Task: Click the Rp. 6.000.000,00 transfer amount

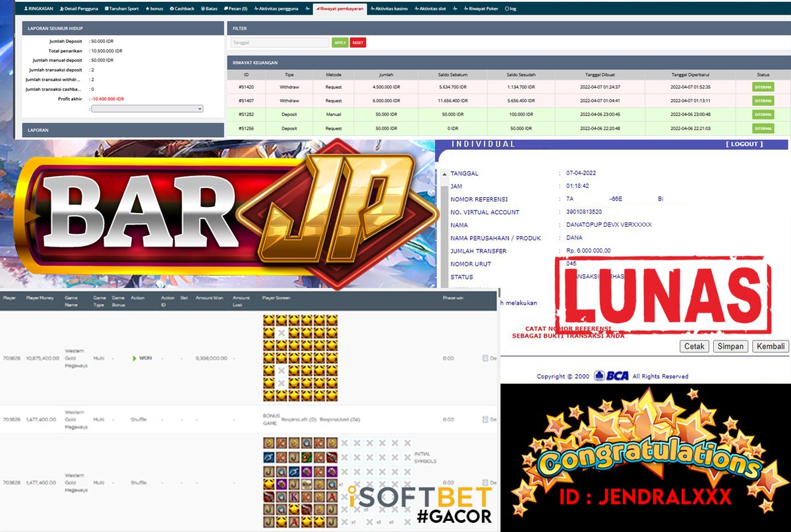Action: pyautogui.click(x=589, y=251)
